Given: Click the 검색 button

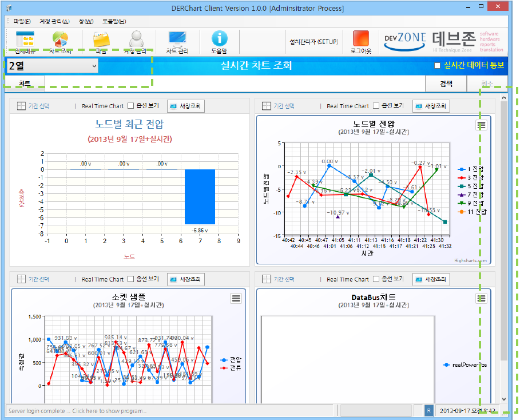Looking at the screenshot, I should click(x=446, y=84).
